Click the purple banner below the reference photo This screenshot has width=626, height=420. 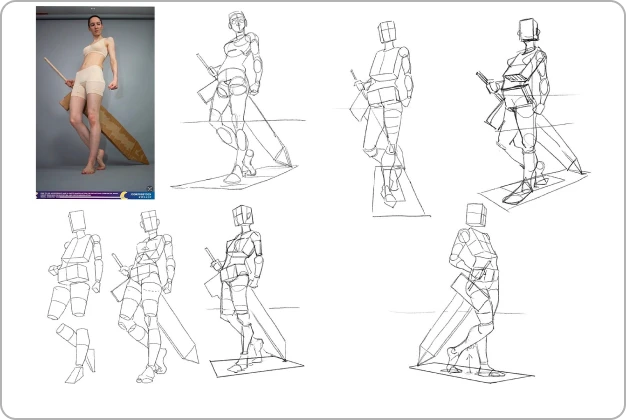[95, 195]
